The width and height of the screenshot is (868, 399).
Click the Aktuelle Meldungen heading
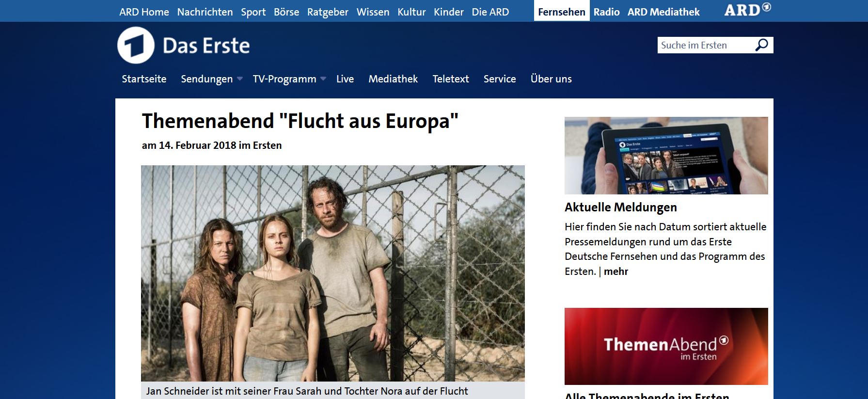click(x=621, y=207)
